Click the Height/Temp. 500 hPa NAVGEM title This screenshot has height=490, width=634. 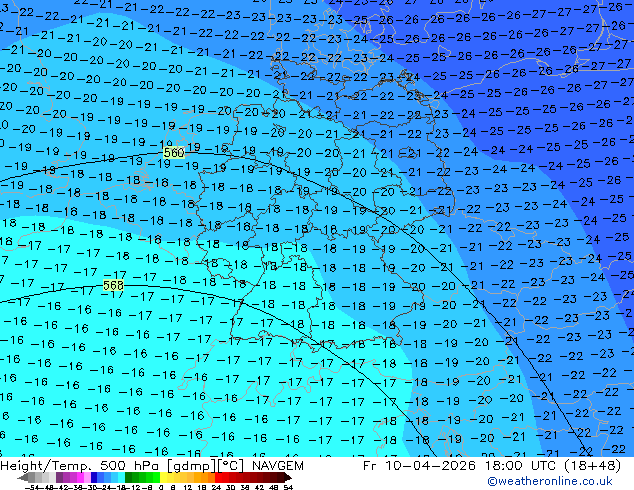152,466
